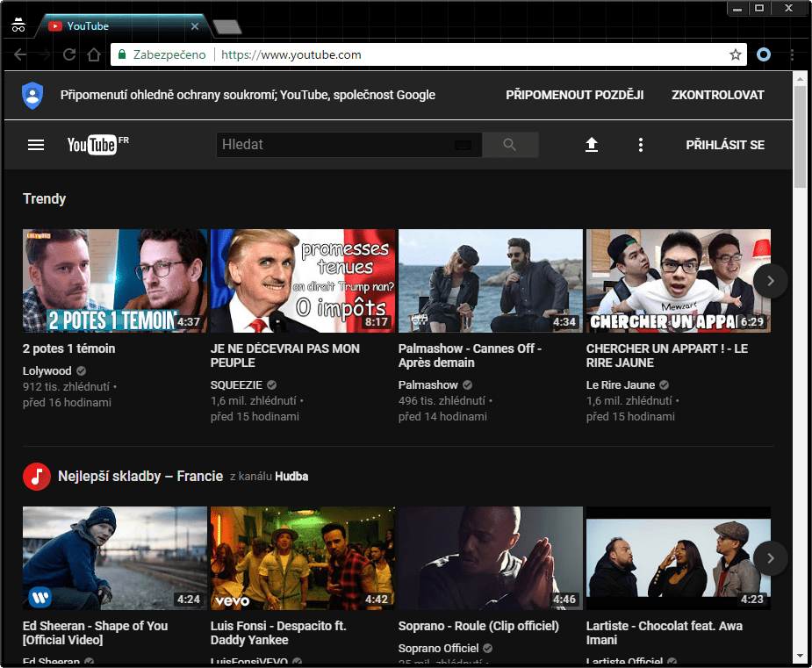Open Soprano Roule video thumbnail
This screenshot has width=812, height=668.
491,558
